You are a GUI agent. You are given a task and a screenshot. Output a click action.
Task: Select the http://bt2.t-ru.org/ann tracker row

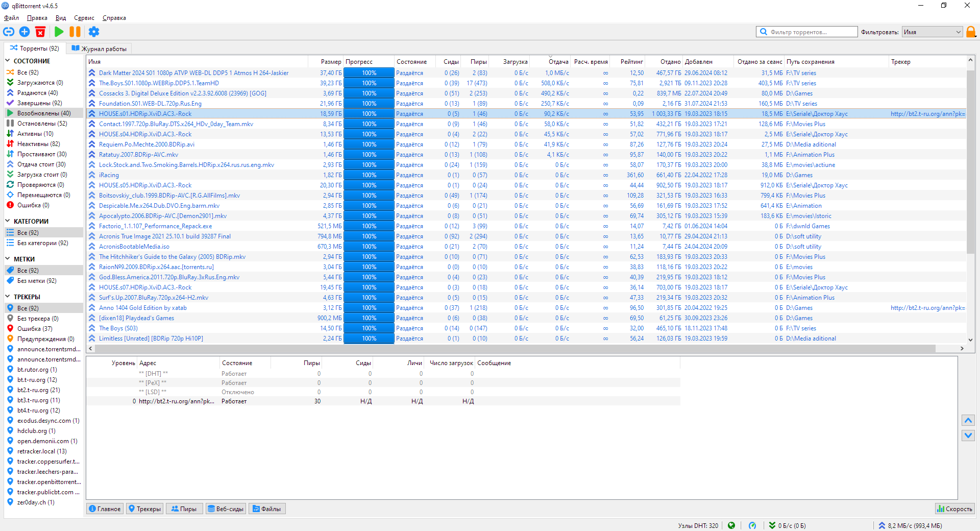pos(383,401)
